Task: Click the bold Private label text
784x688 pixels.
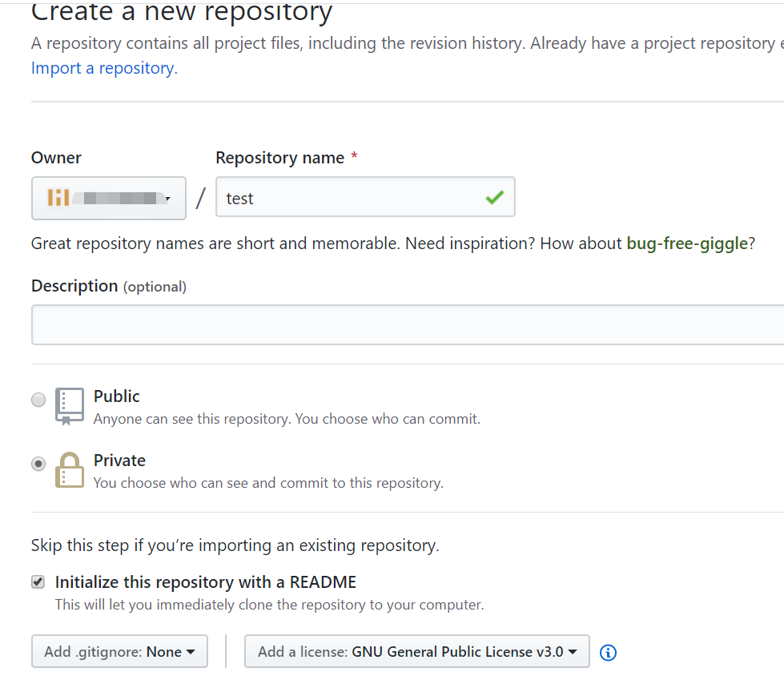Action: 119,461
